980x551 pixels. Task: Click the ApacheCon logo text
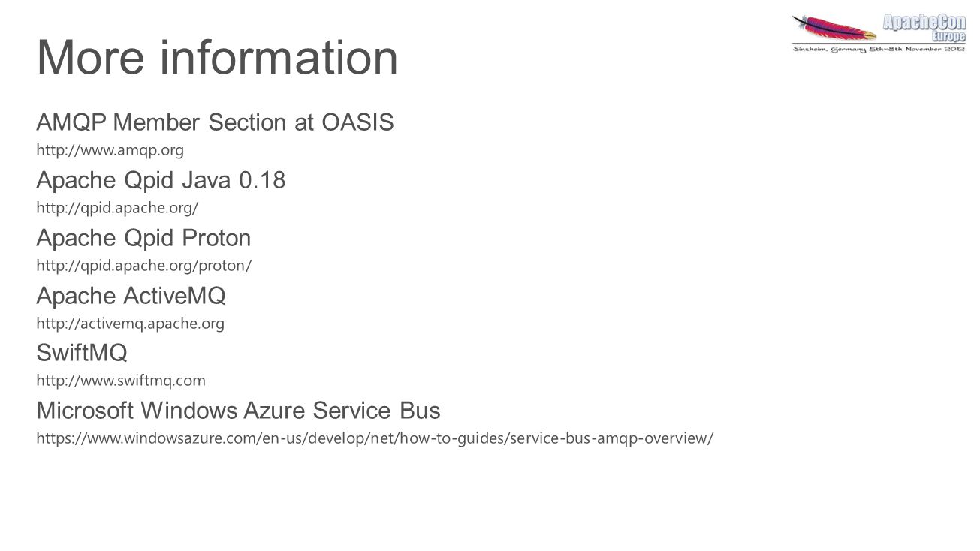pyautogui.click(x=924, y=23)
